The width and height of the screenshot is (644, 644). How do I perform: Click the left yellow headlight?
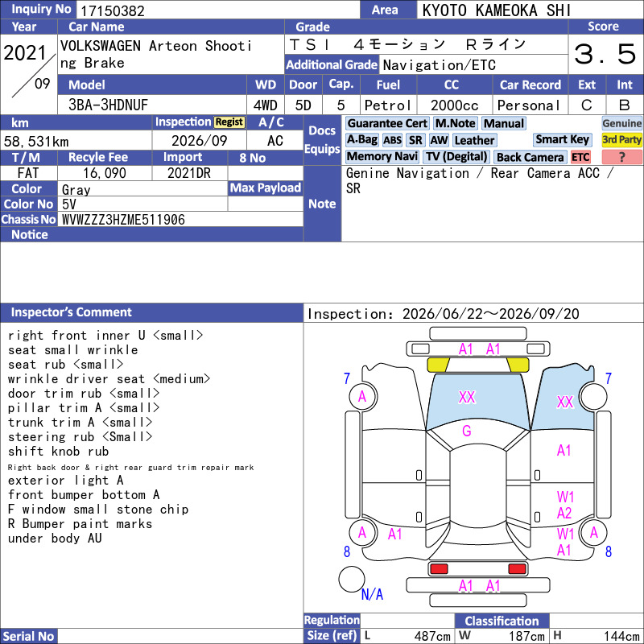438,365
